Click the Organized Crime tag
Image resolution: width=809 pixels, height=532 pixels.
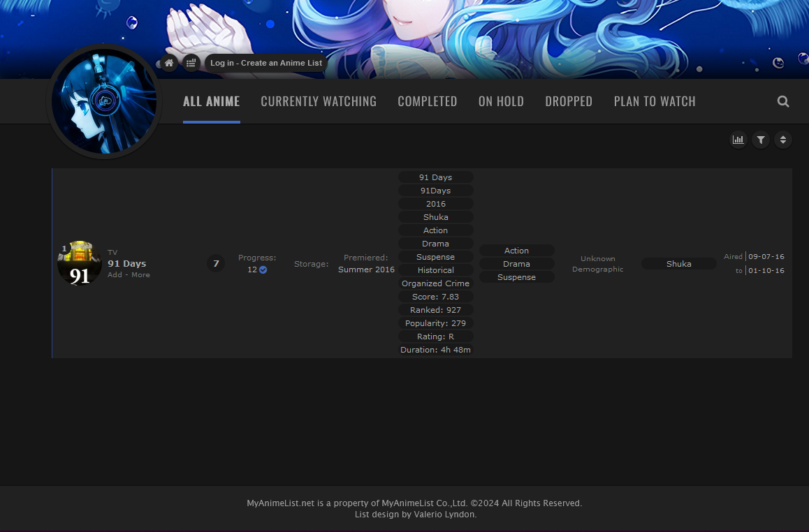(x=435, y=283)
